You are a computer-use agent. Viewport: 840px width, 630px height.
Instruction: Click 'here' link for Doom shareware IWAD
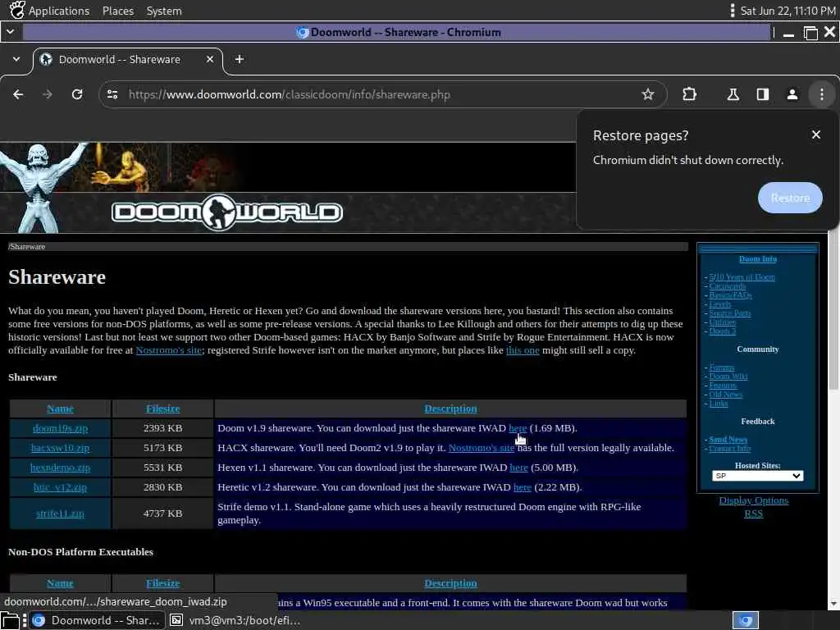coord(518,428)
